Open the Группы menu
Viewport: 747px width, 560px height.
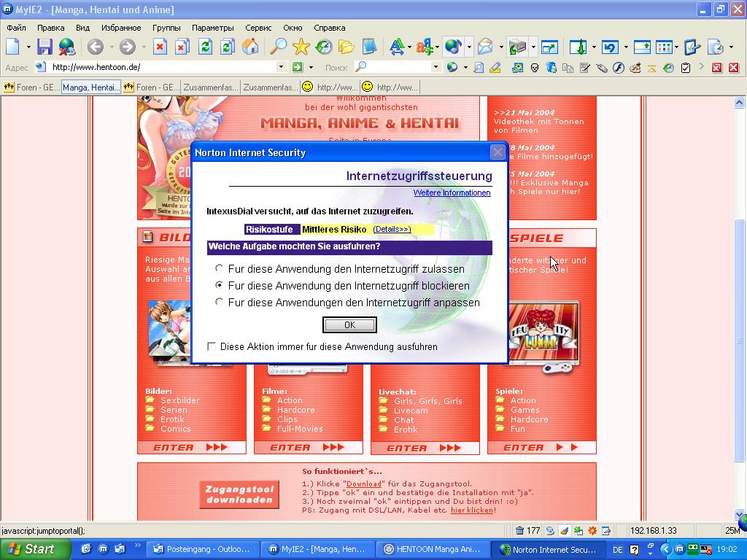click(x=166, y=28)
